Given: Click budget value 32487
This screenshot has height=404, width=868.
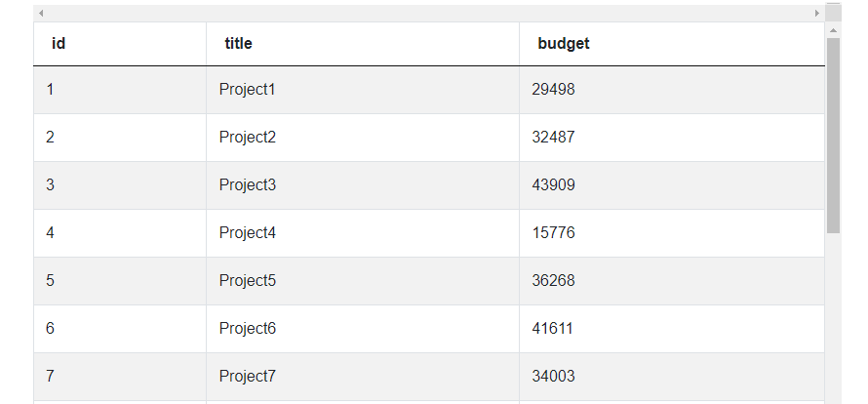Looking at the screenshot, I should tap(553, 138).
